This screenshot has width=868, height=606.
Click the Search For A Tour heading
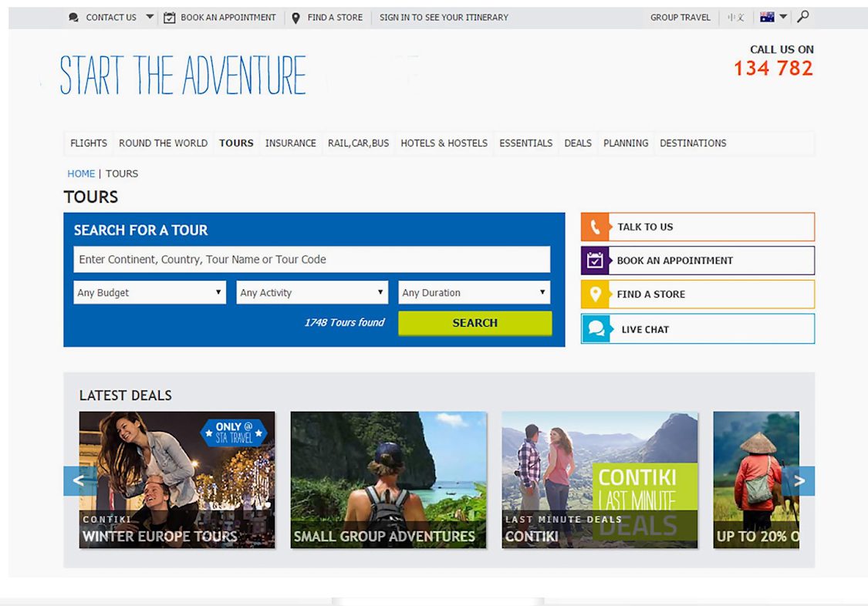(x=141, y=230)
